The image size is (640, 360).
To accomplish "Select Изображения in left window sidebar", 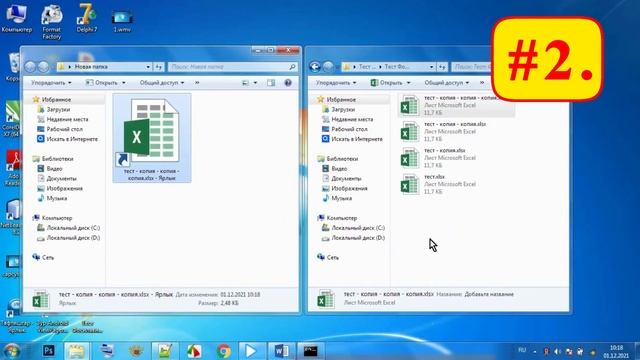I will (60, 188).
